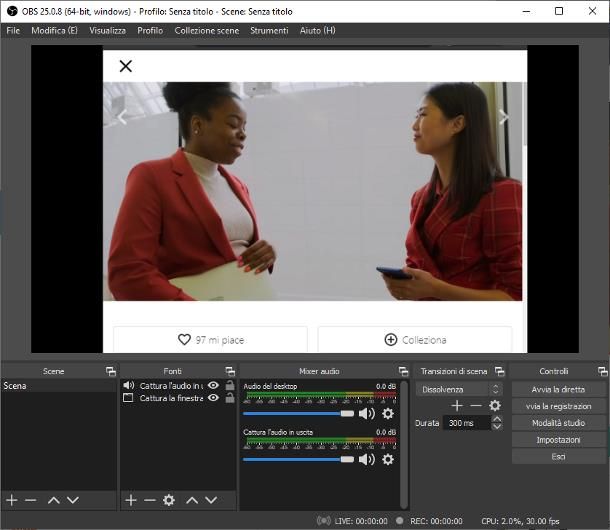Open the Dissolvenza transition dropdown
The width and height of the screenshot is (610, 530).
click(x=459, y=389)
